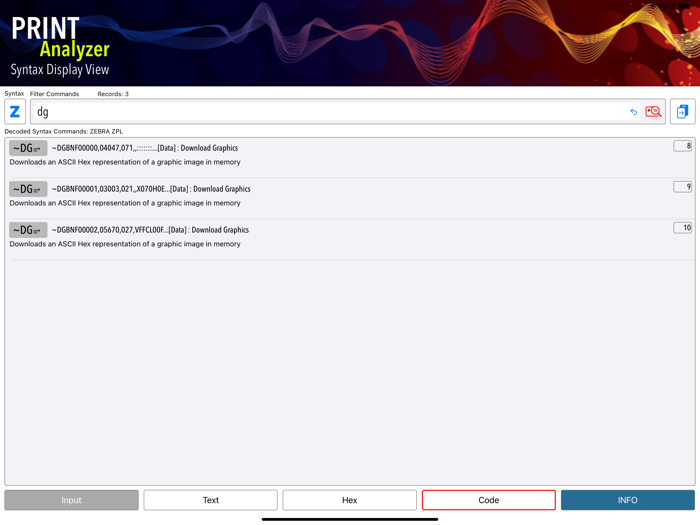Click the ~DG icon for DGBNF00002 row

click(x=28, y=230)
